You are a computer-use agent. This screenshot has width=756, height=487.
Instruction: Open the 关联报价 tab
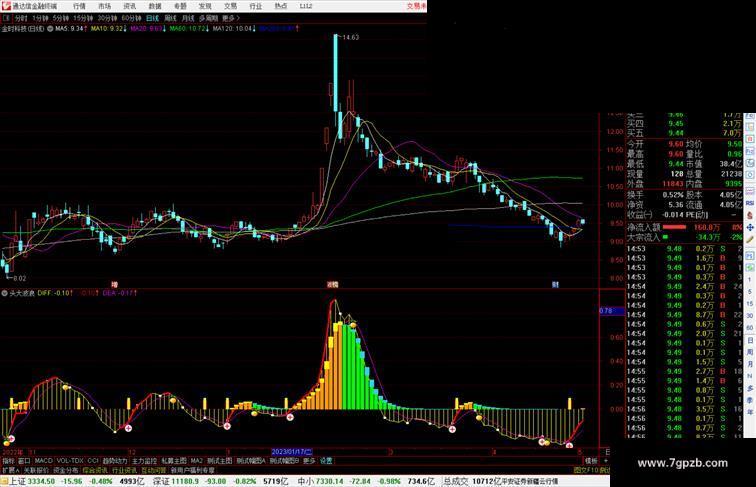[x=36, y=470]
